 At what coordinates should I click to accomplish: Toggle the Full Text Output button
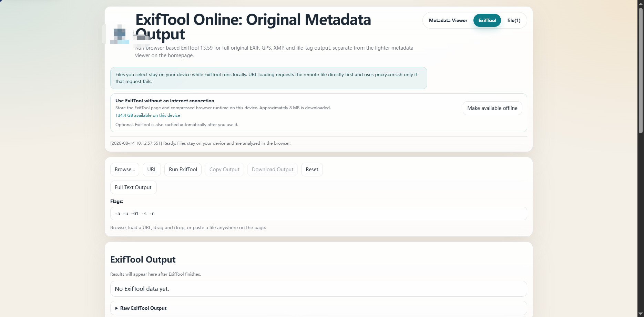[133, 187]
